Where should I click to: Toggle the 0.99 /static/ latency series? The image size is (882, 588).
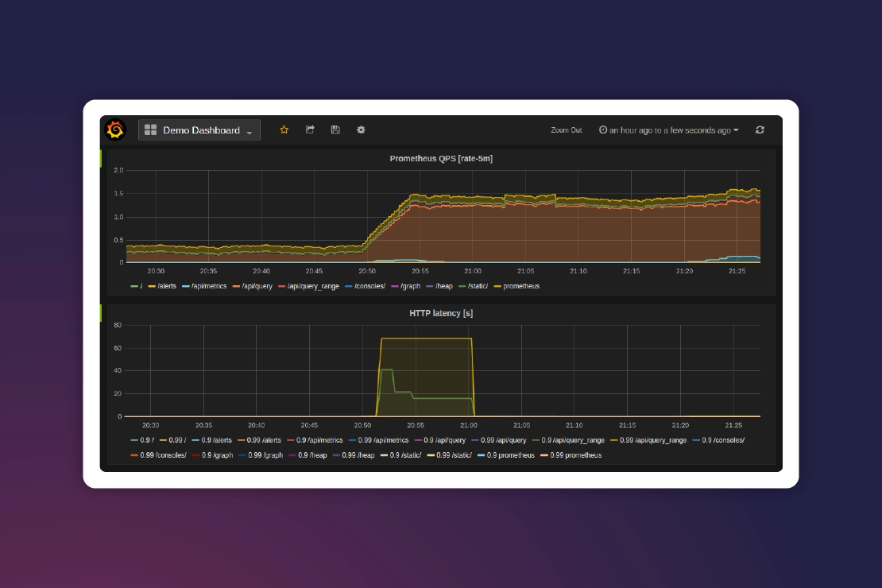(x=450, y=456)
